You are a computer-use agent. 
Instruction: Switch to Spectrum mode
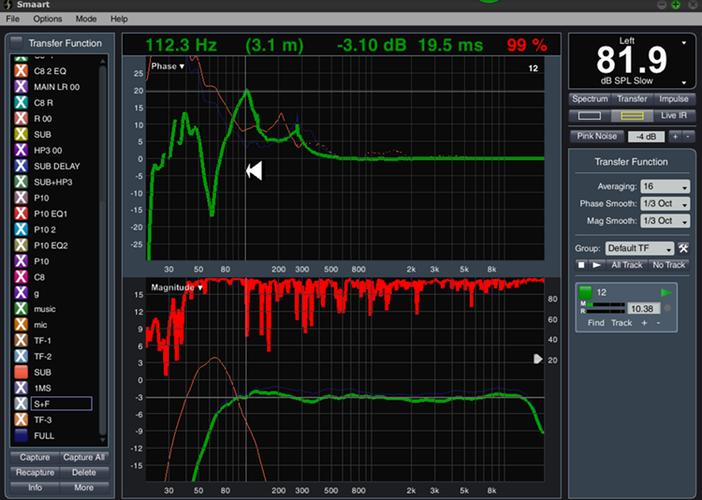coord(590,99)
